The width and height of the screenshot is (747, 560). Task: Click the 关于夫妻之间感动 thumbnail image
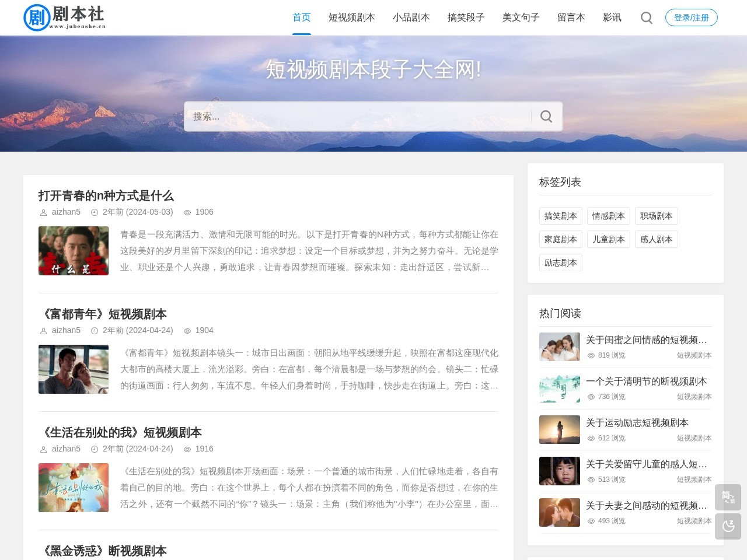point(559,512)
